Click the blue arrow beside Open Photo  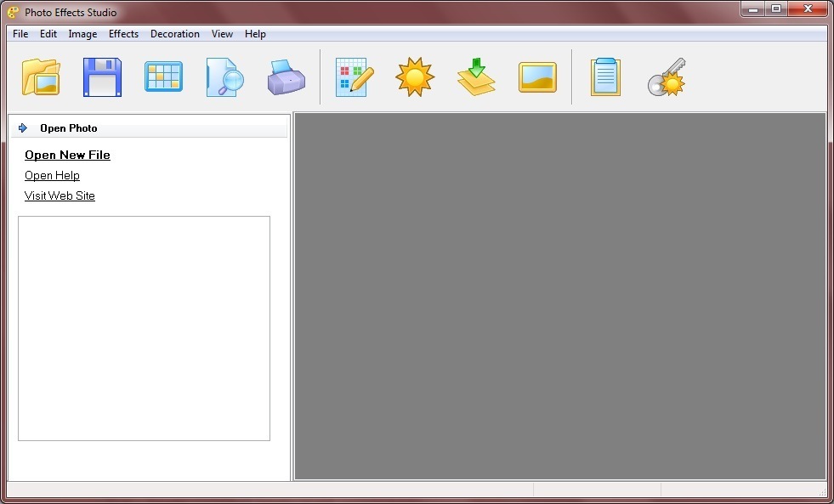click(x=22, y=127)
